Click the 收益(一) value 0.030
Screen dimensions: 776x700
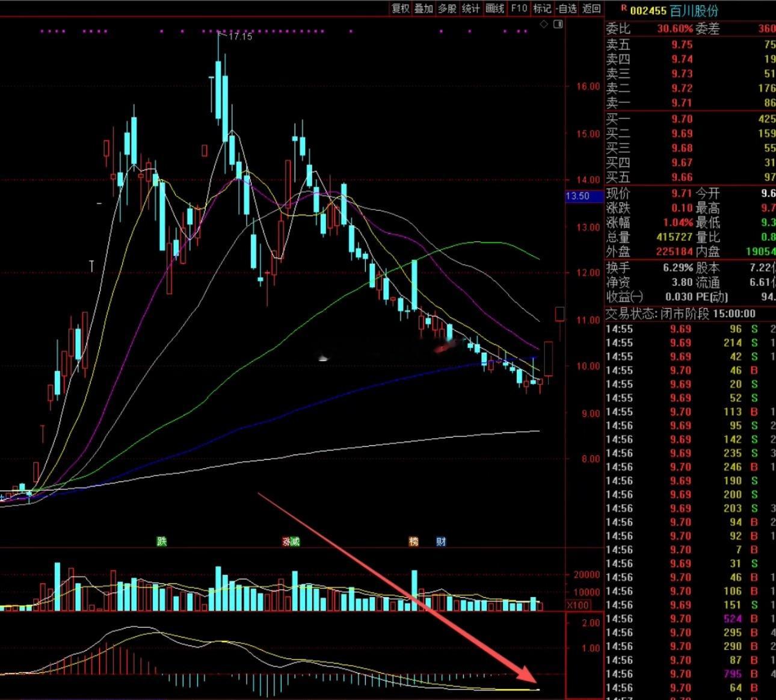pyautogui.click(x=679, y=297)
